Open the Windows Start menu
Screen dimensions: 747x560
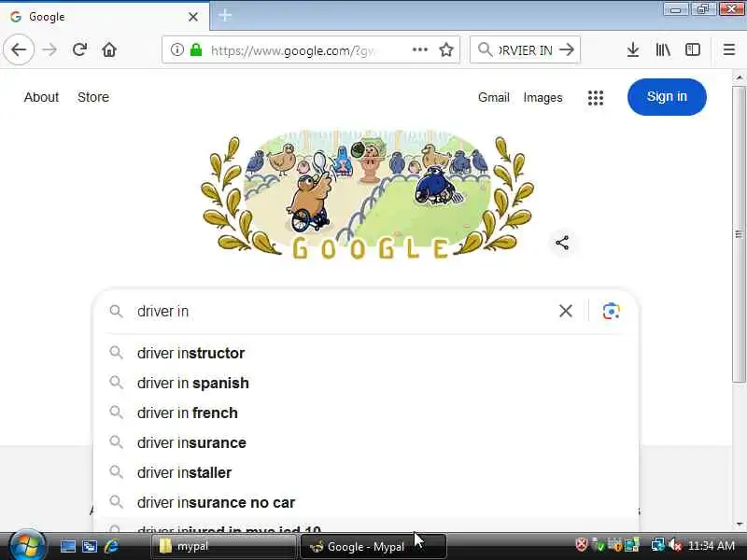tap(27, 546)
